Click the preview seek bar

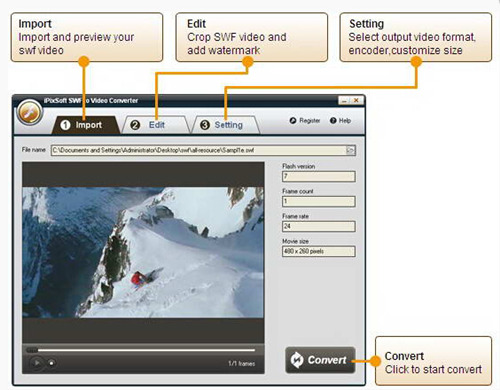pyautogui.click(x=141, y=350)
